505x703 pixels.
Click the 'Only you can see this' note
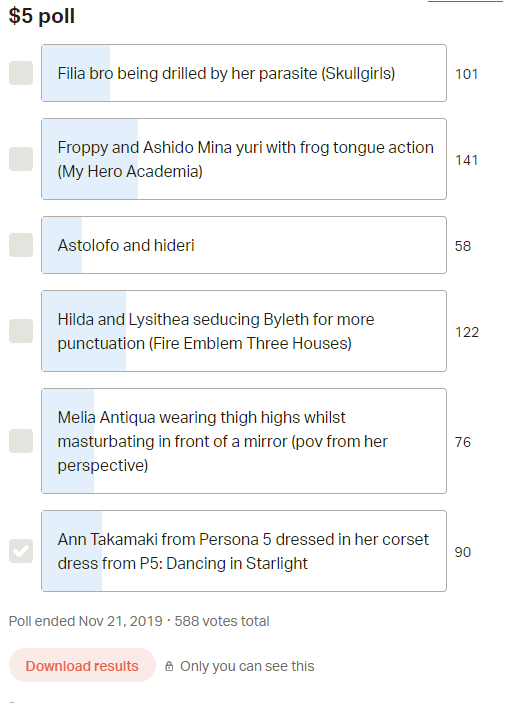click(247, 666)
